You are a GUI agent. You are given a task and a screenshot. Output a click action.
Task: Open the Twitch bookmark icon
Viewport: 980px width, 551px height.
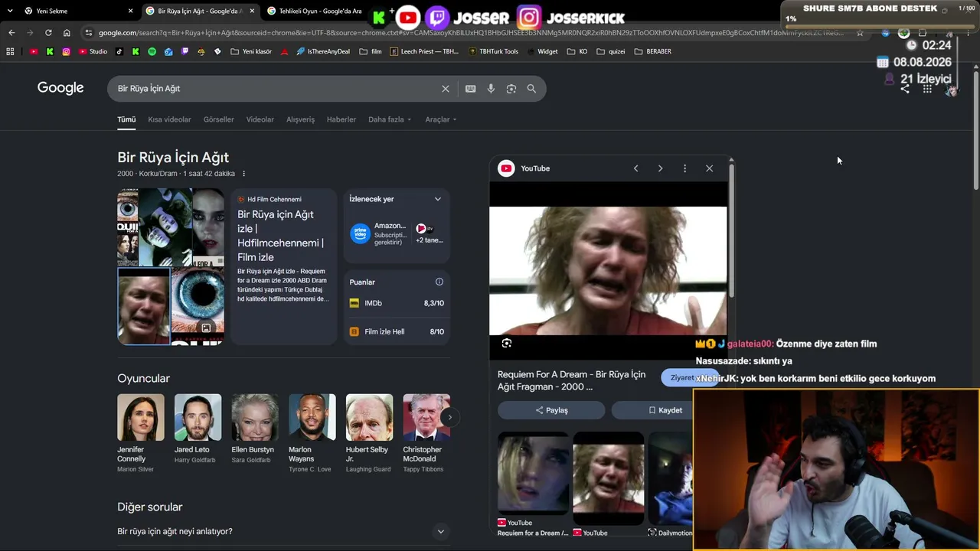coord(185,51)
